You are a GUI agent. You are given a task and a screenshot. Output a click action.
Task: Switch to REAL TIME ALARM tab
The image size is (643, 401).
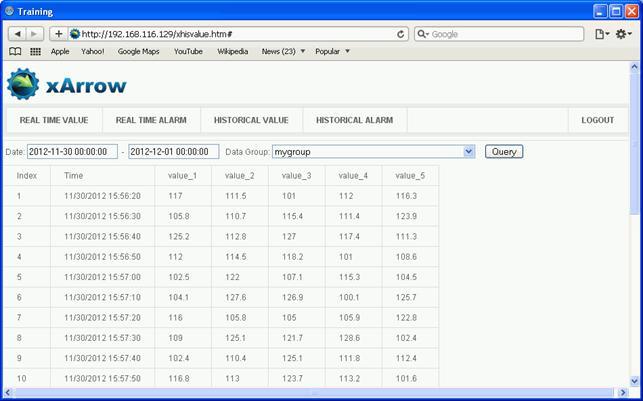pyautogui.click(x=151, y=120)
